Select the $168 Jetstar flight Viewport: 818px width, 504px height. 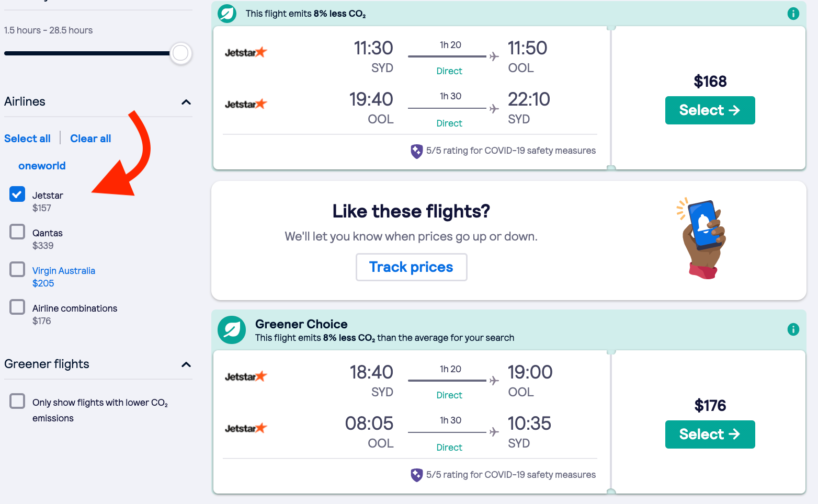pyautogui.click(x=710, y=110)
